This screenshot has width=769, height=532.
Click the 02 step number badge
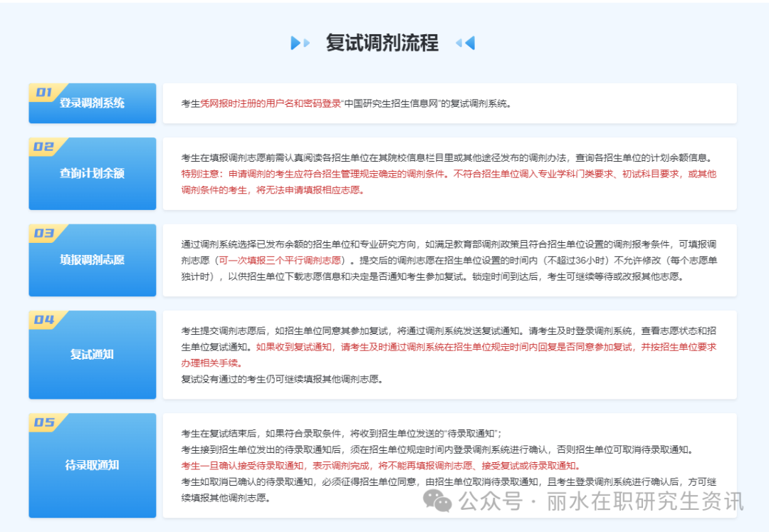pyautogui.click(x=44, y=147)
